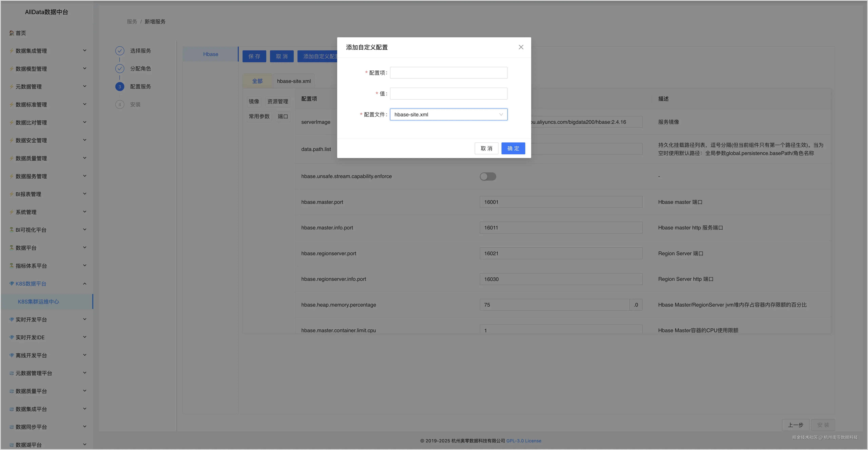Click the K8S数据平台 diamond icon
868x450 pixels.
[x=12, y=284]
